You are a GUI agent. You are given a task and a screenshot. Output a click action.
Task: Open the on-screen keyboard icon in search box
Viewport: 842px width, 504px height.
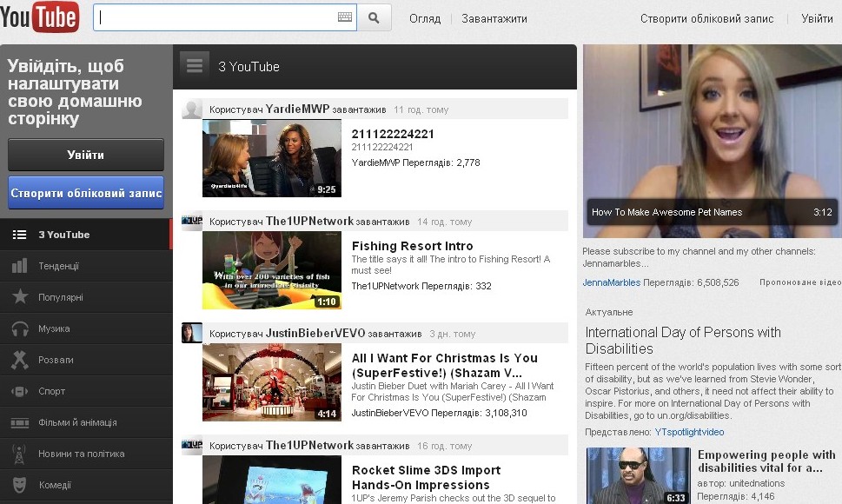pos(345,17)
